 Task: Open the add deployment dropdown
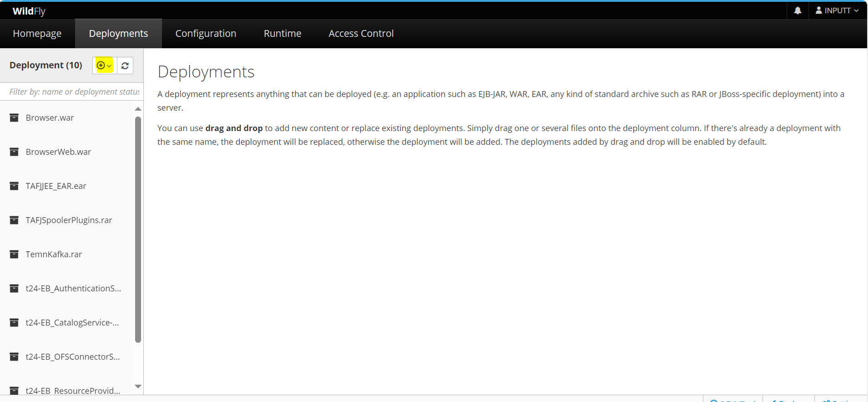pos(105,66)
